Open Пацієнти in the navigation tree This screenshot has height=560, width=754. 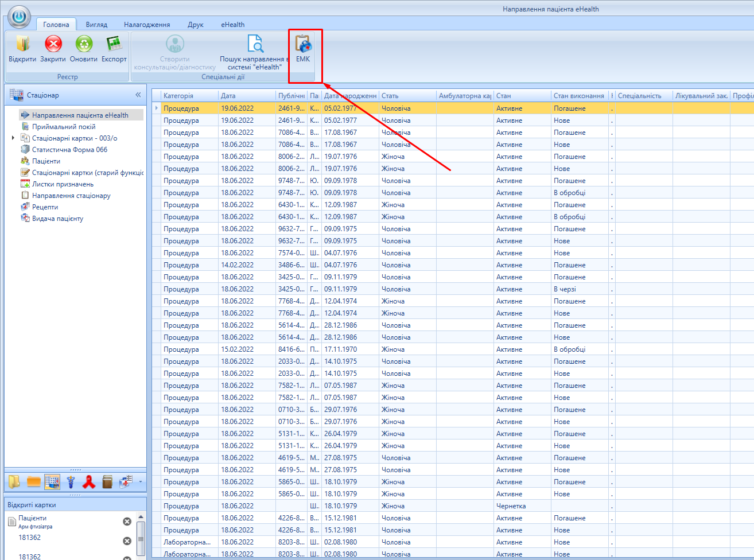[x=46, y=161]
